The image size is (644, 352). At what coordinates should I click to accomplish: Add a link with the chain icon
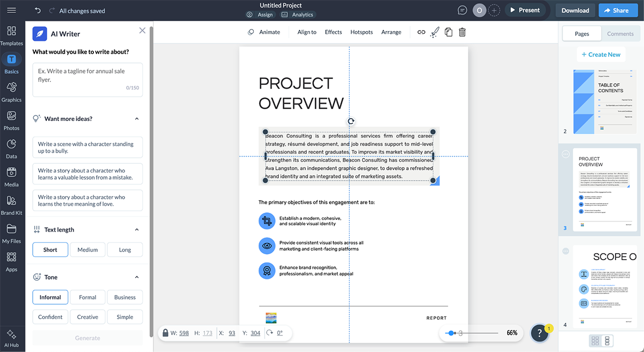(x=421, y=32)
